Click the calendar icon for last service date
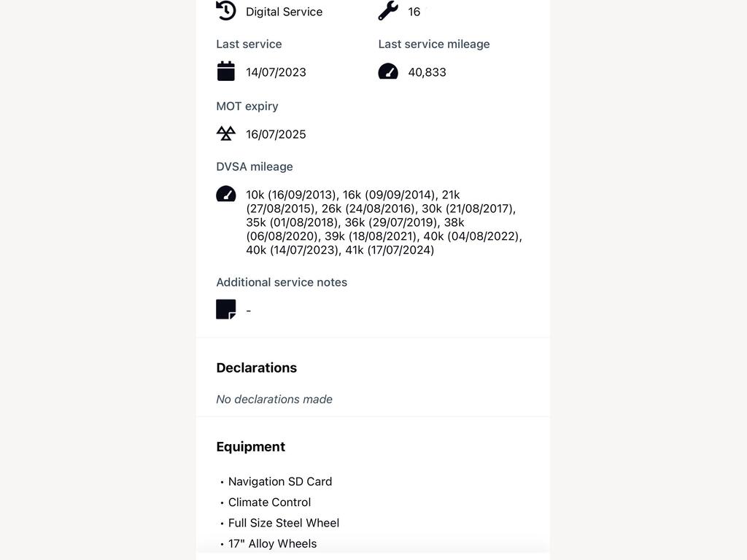This screenshot has width=747, height=560. (226, 71)
